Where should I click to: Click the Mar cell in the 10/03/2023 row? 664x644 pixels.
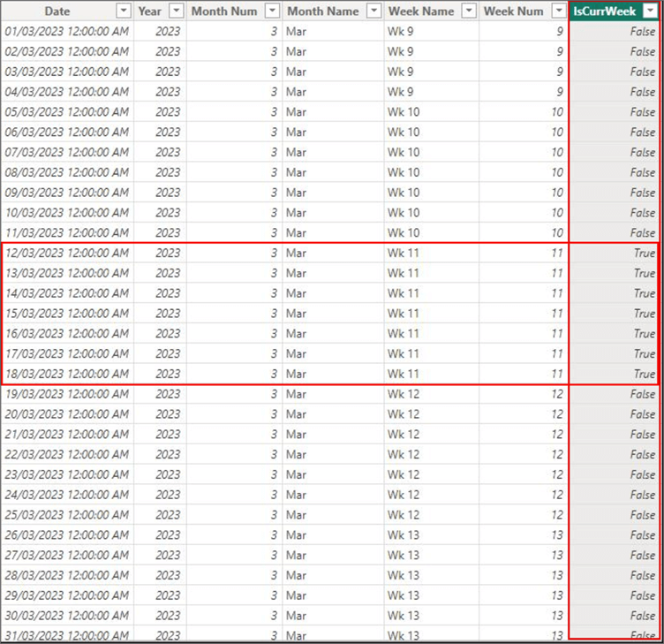[333, 213]
